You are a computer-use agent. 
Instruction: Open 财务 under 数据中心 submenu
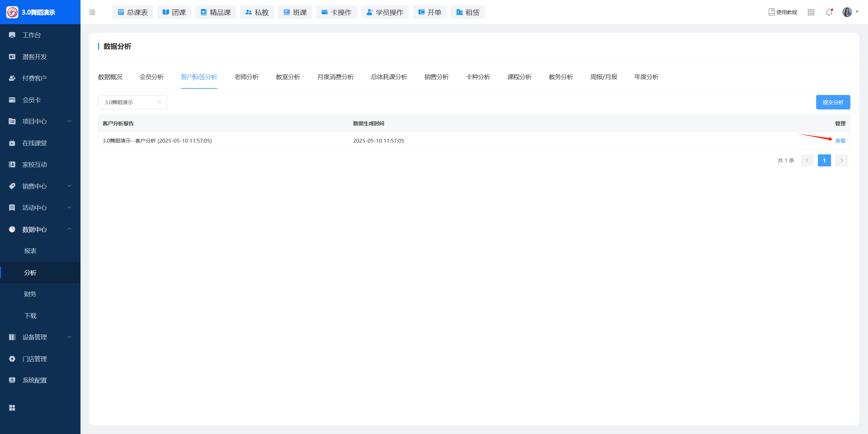(30, 294)
